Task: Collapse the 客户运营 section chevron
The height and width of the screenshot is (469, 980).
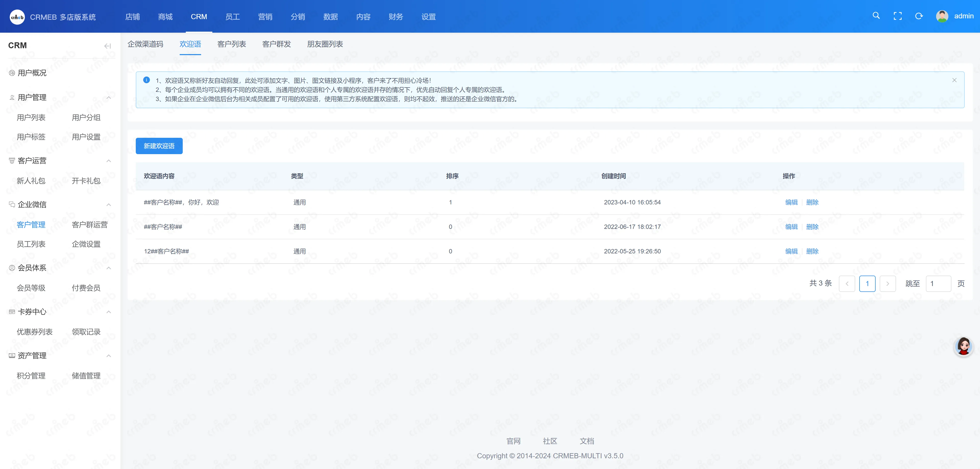Action: (109, 161)
